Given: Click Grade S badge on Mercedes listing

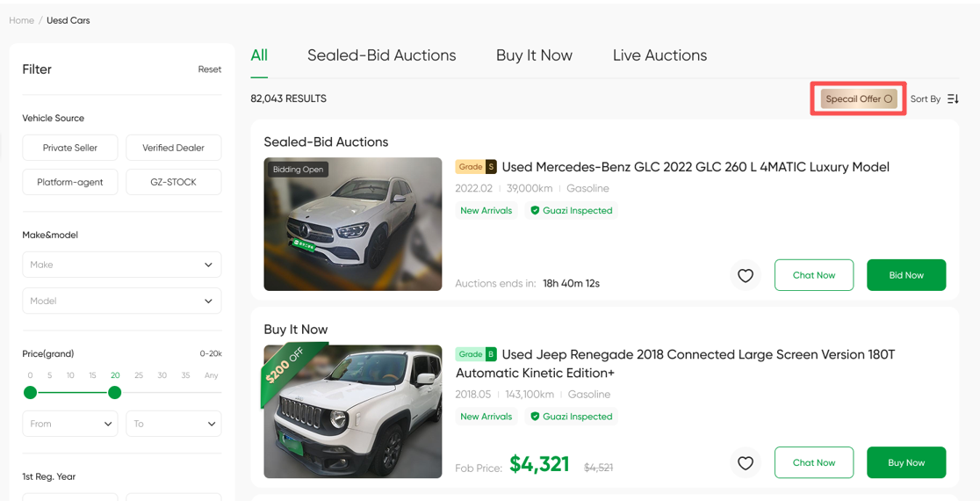Looking at the screenshot, I should (x=476, y=167).
